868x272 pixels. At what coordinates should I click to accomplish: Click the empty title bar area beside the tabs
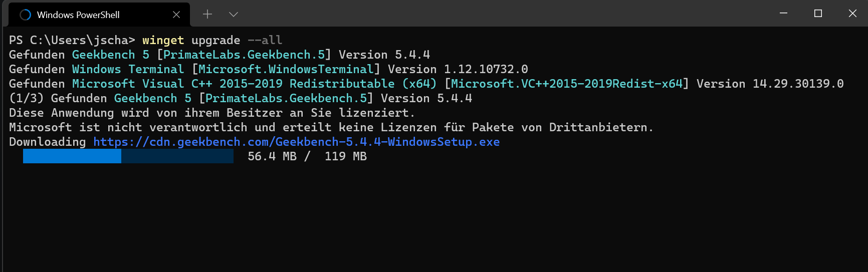point(501,14)
